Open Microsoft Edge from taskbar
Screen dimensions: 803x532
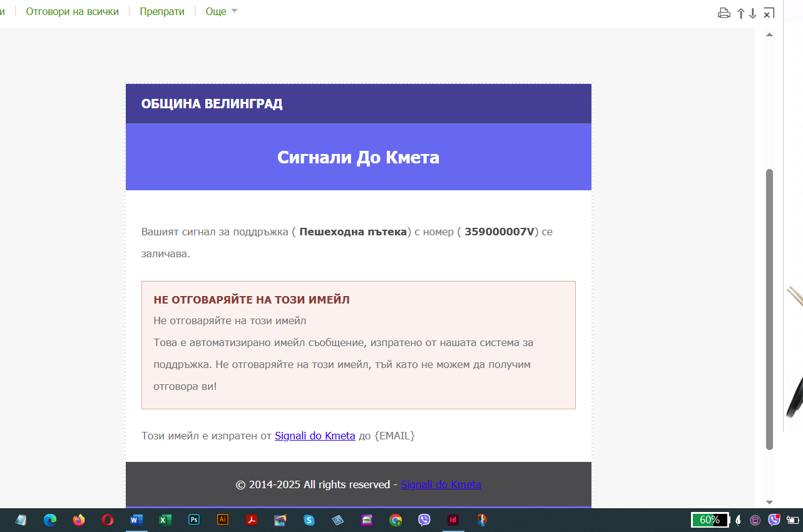pyautogui.click(x=50, y=520)
